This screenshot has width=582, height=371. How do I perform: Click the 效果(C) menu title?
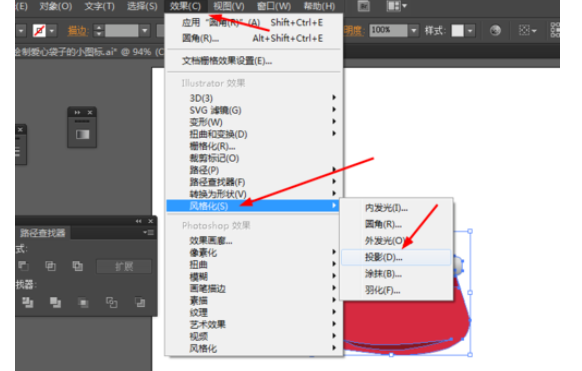pyautogui.click(x=185, y=6)
